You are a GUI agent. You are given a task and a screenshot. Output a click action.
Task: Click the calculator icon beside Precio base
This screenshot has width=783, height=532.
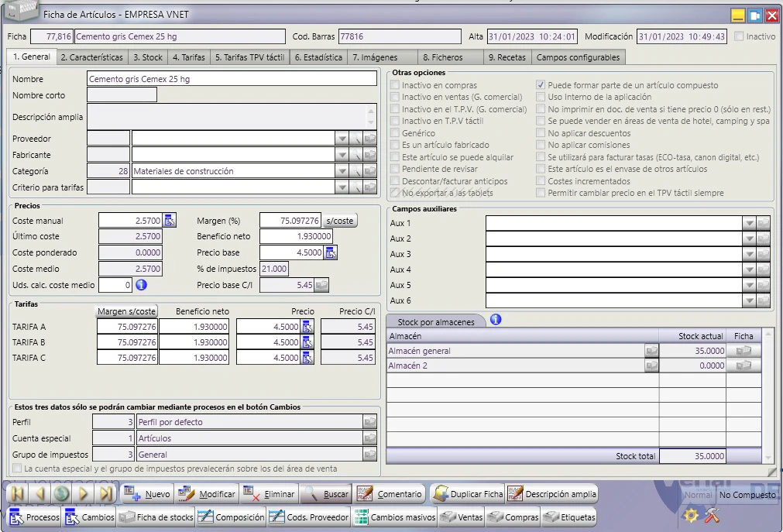pyautogui.click(x=331, y=252)
